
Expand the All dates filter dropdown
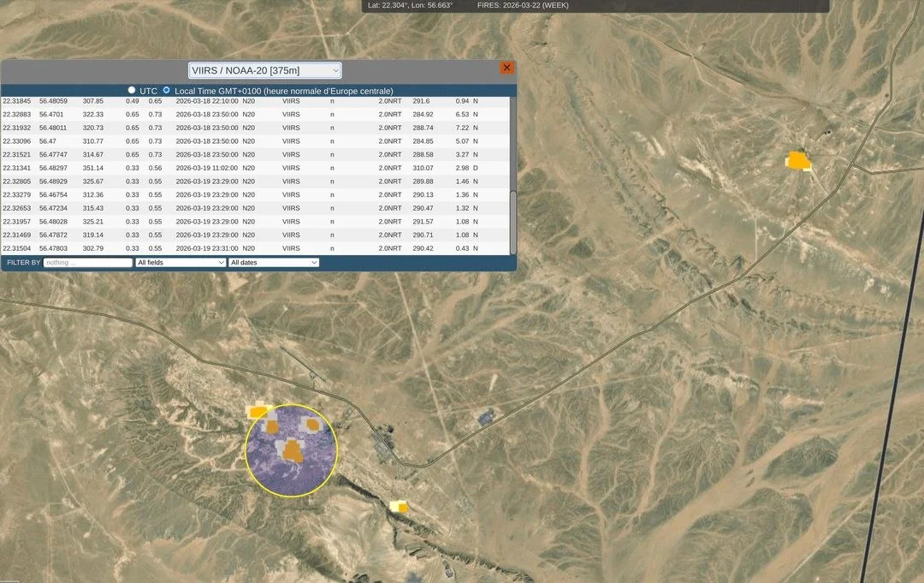point(274,262)
